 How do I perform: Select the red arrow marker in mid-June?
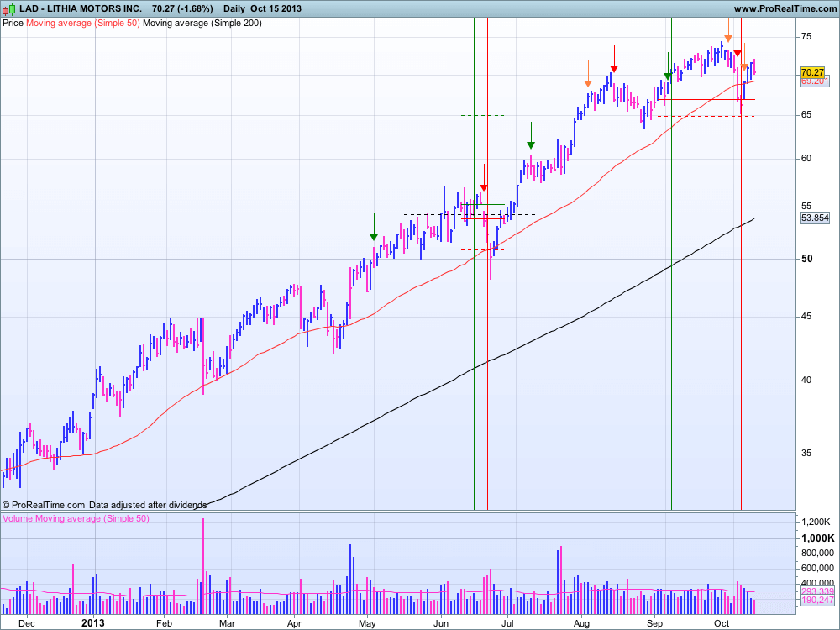484,187
